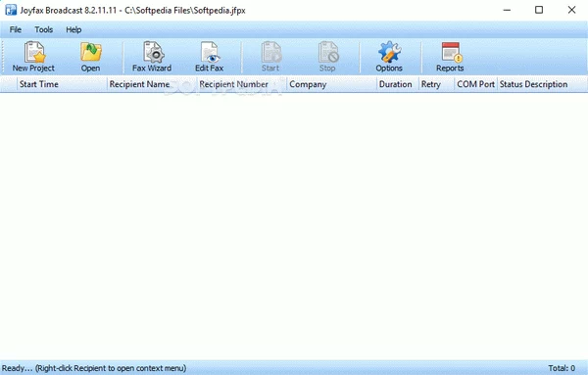Click the Joyfax app icon in title bar
This screenshot has height=375, width=588.
pyautogui.click(x=11, y=10)
